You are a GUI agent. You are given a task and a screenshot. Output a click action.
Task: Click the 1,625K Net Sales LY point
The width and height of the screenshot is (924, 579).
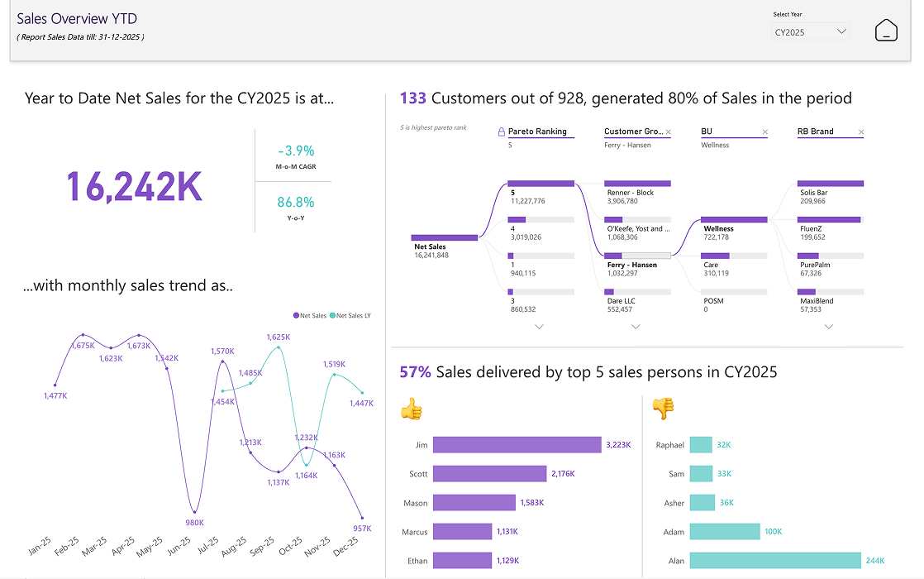click(x=279, y=347)
